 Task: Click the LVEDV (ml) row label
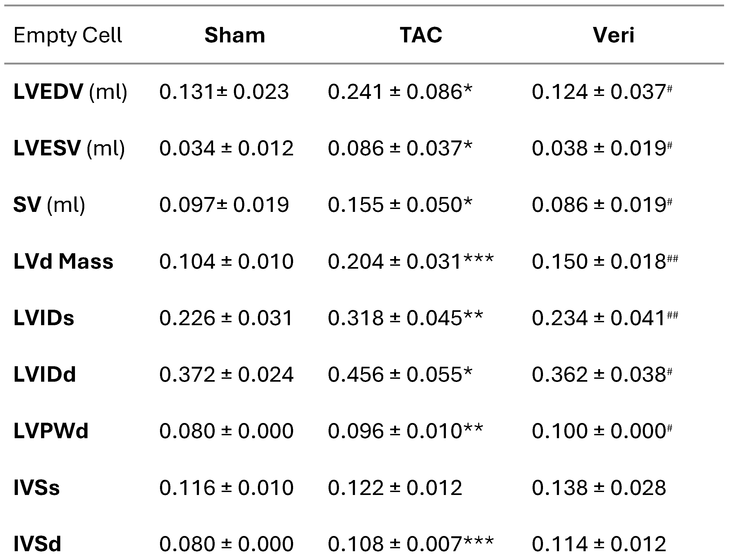[x=70, y=92]
